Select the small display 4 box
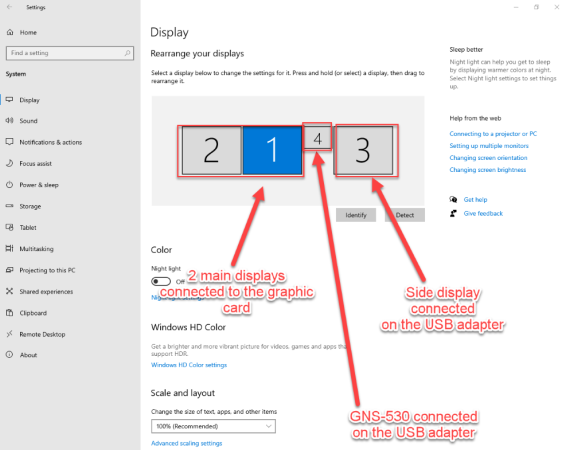The image size is (562, 450). point(317,138)
